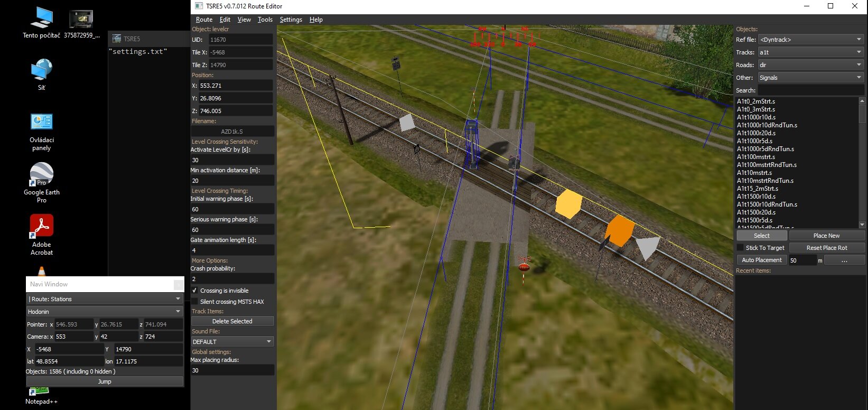
Task: Open the Other dropdown showing Signals
Action: coord(811,78)
